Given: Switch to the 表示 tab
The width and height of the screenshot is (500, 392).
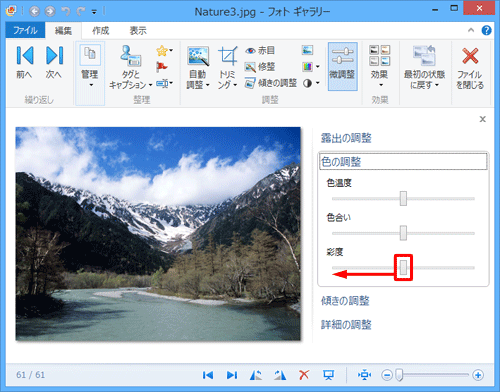Looking at the screenshot, I should [x=138, y=31].
